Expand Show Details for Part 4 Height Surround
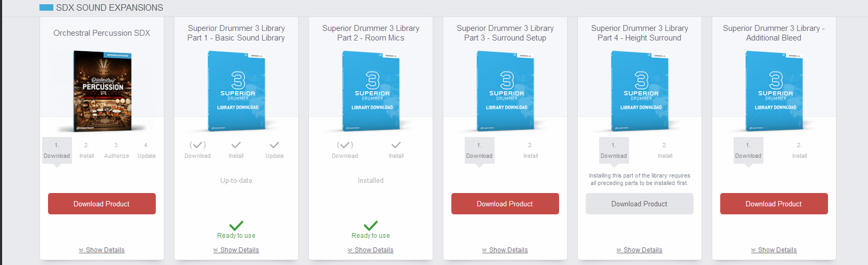This screenshot has width=868, height=265. (x=640, y=250)
